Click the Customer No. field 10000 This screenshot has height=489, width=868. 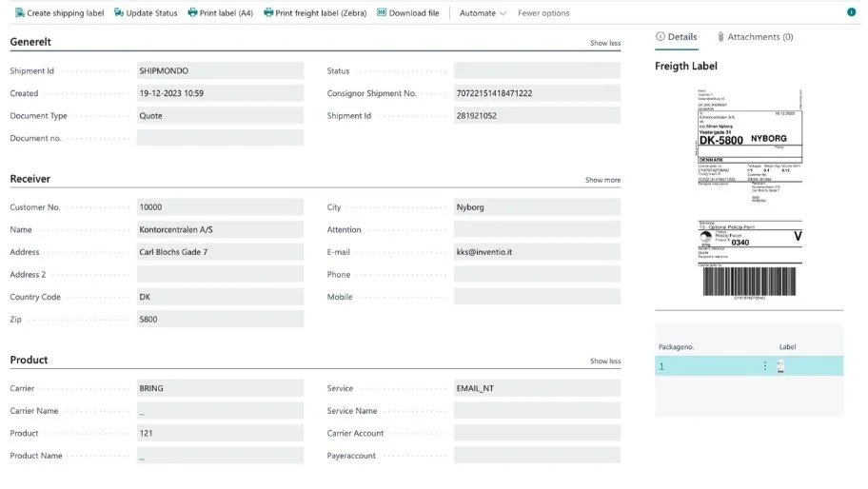[220, 207]
